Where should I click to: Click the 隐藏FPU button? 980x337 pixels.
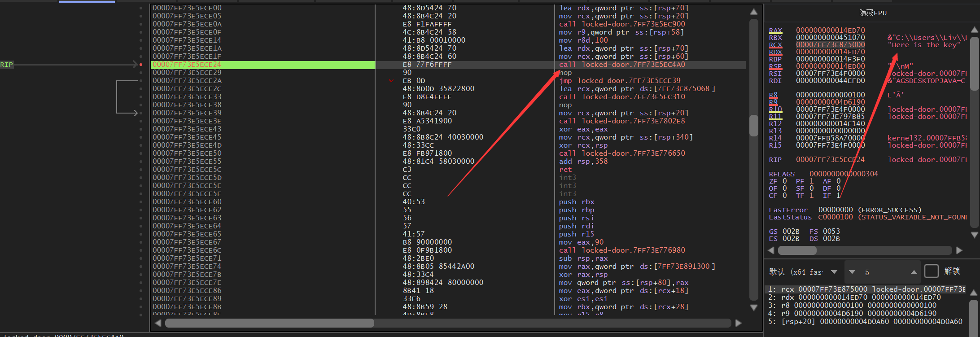873,13
